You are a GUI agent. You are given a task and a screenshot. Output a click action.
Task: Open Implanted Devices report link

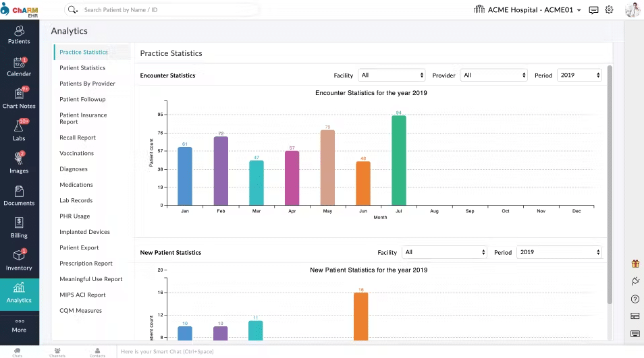pyautogui.click(x=84, y=232)
